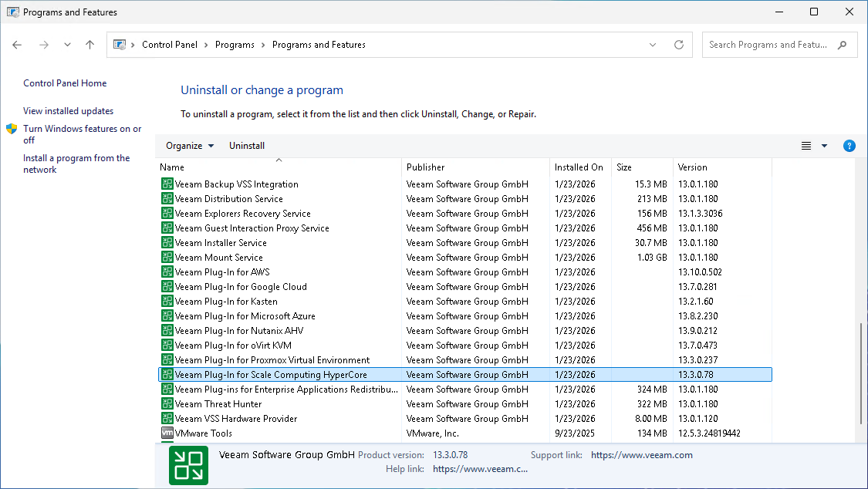Click the Uninstall toolbar button
The height and width of the screenshot is (489, 868).
coord(247,146)
